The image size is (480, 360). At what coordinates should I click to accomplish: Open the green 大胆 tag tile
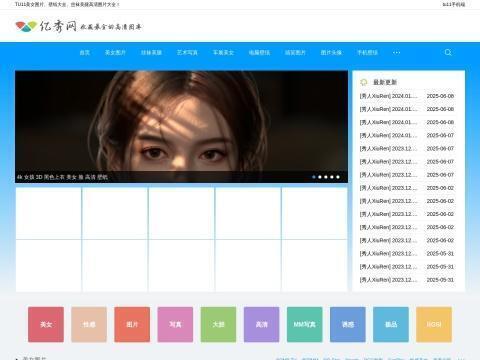(218, 324)
